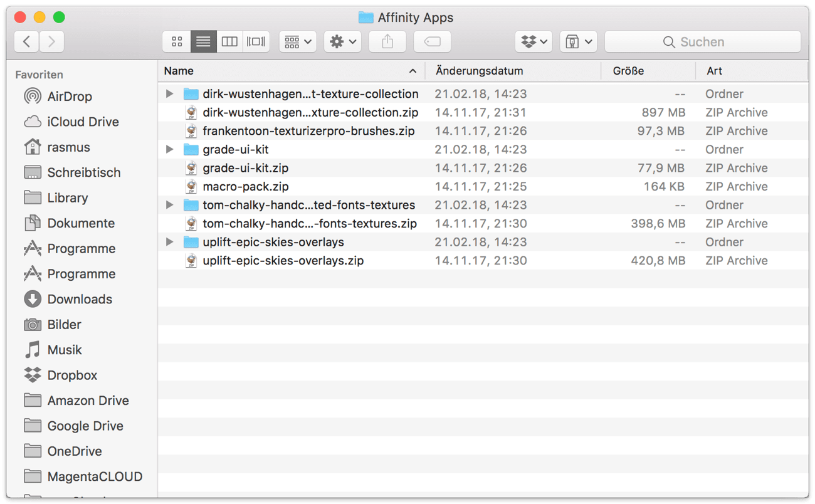Screen dimensions: 815x504
Task: Select the uplift-epic-skies-overlays folder name
Action: tap(273, 242)
